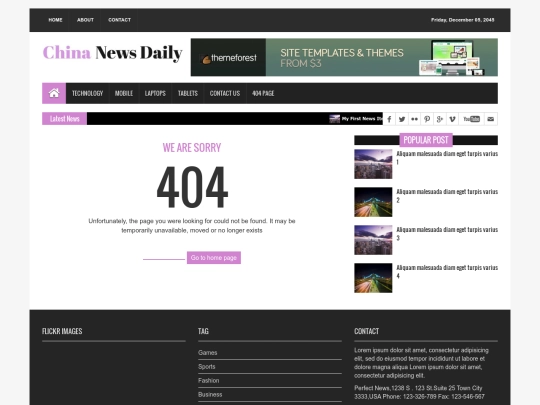
Task: Select the Business tag in footer
Action: coord(210,395)
